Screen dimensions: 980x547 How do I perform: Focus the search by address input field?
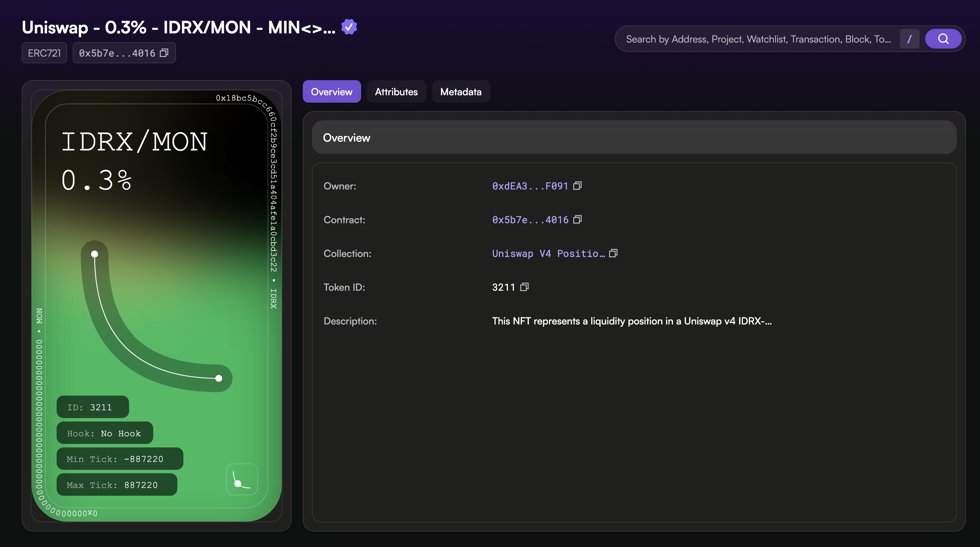pos(758,39)
